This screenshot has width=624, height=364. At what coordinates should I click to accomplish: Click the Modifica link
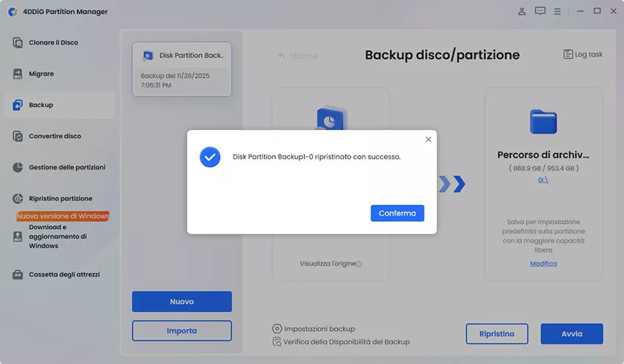click(543, 263)
